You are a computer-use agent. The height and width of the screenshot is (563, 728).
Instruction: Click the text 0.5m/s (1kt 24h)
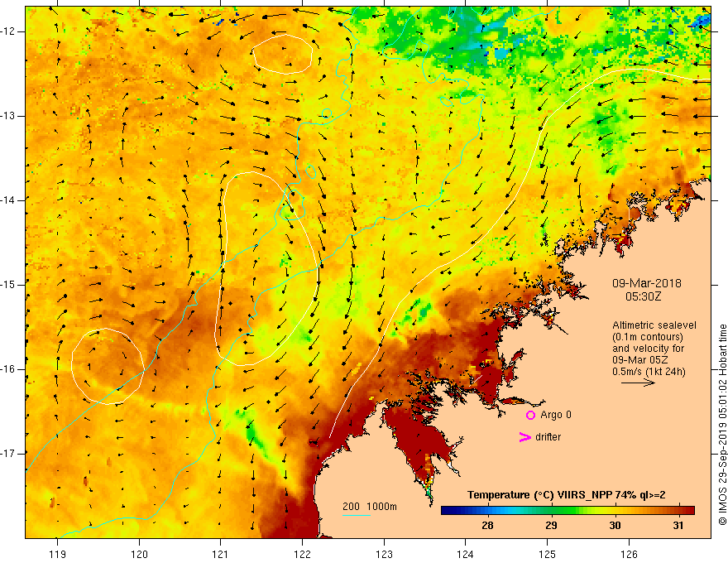[649, 372]
